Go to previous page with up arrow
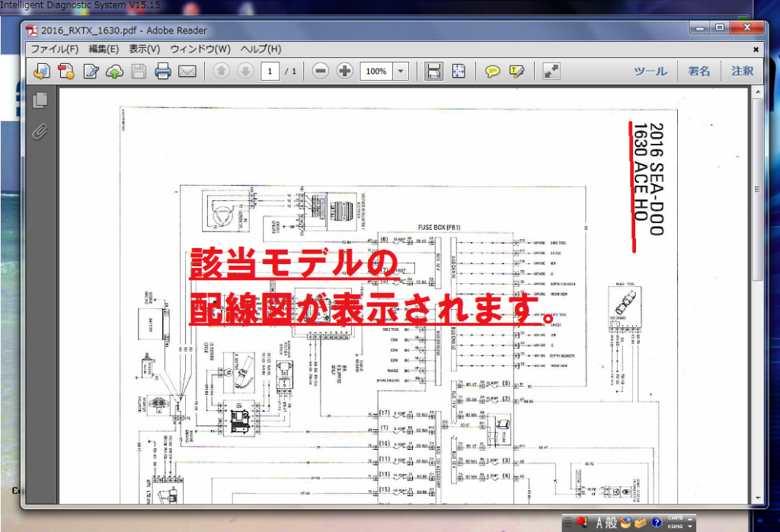The image size is (780, 532). click(222, 71)
